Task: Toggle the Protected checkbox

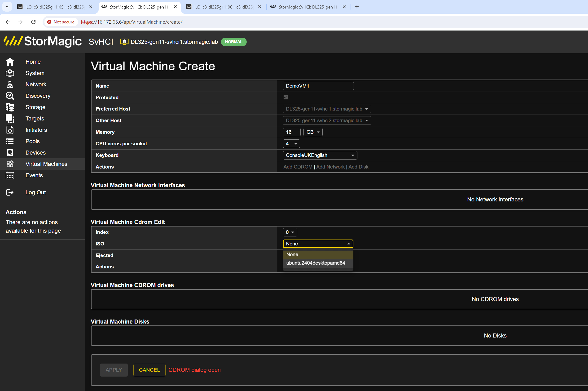Action: tap(286, 97)
